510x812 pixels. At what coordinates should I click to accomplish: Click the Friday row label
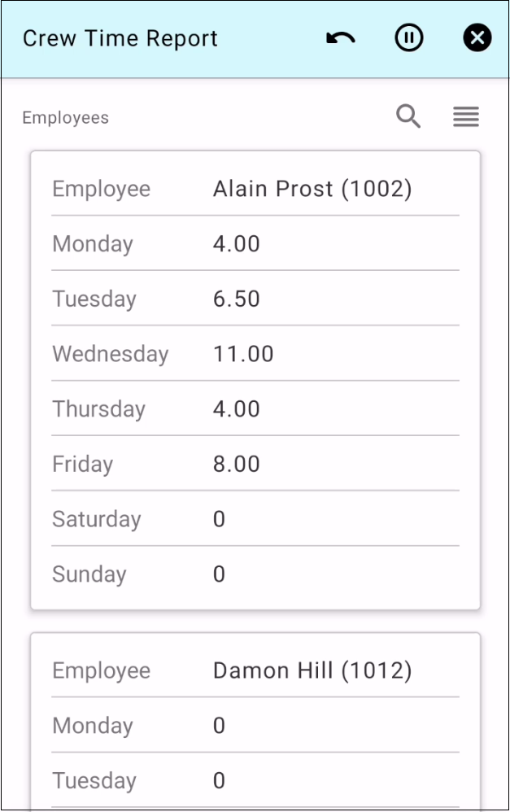[x=82, y=464]
